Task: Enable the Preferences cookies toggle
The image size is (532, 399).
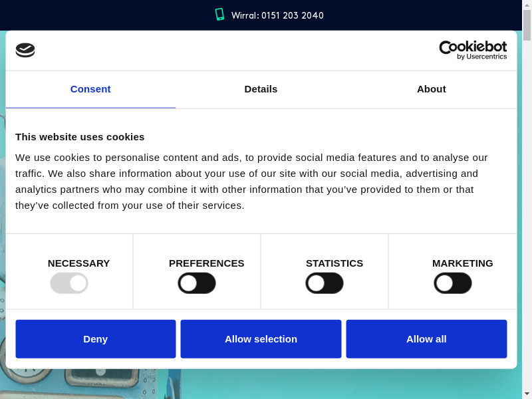Action: click(x=197, y=283)
